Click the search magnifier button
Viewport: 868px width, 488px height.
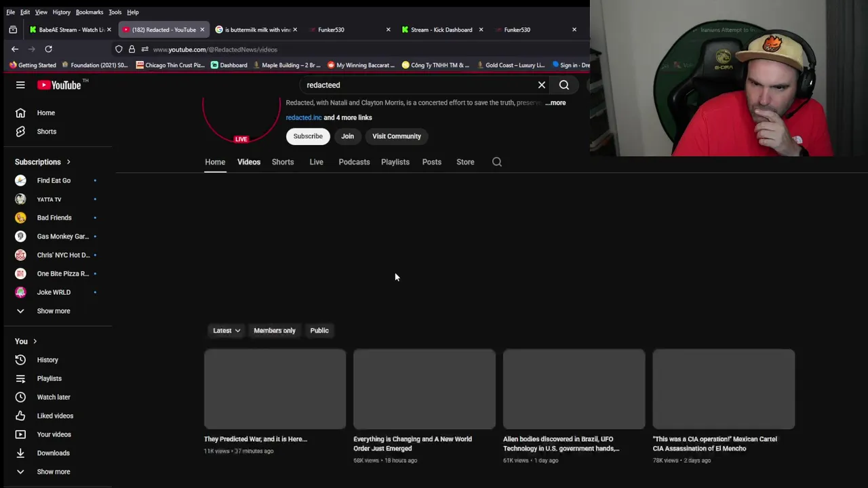tap(564, 85)
